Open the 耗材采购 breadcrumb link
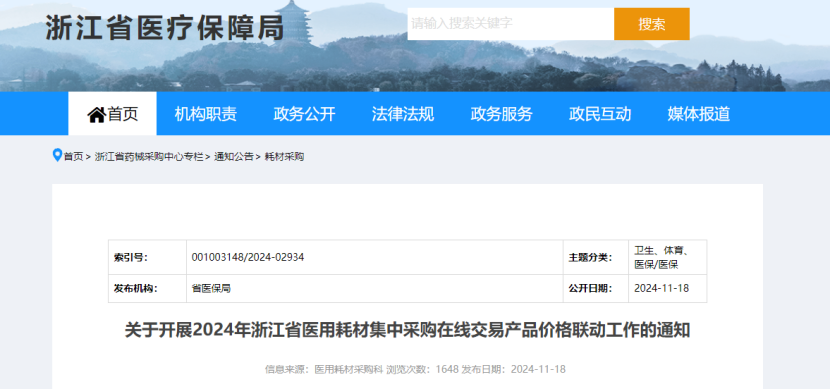This screenshot has width=830, height=390. click(x=284, y=157)
